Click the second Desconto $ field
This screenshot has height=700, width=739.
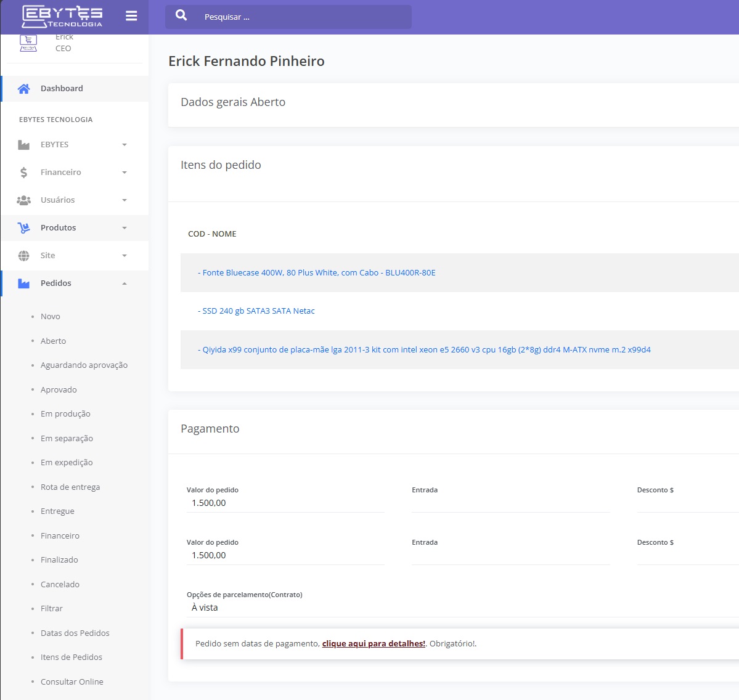[688, 555]
